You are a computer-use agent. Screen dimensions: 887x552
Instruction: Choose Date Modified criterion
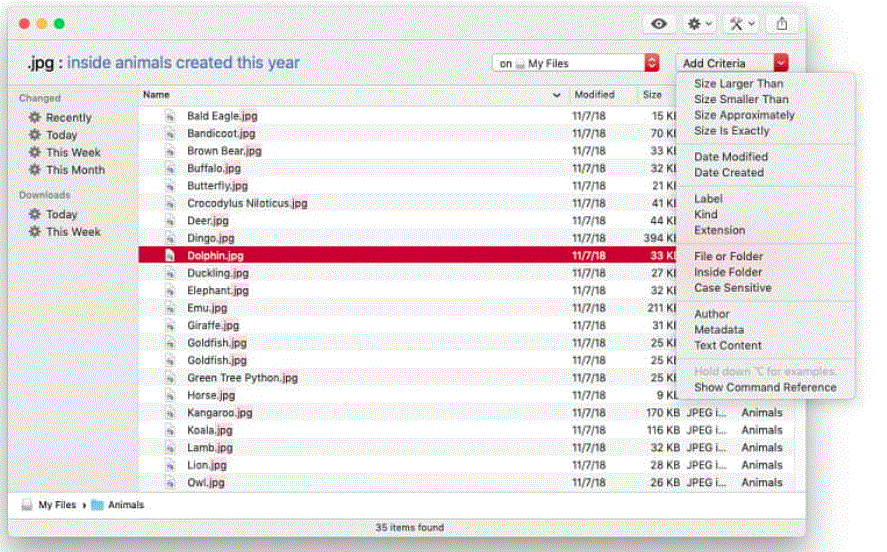[731, 157]
